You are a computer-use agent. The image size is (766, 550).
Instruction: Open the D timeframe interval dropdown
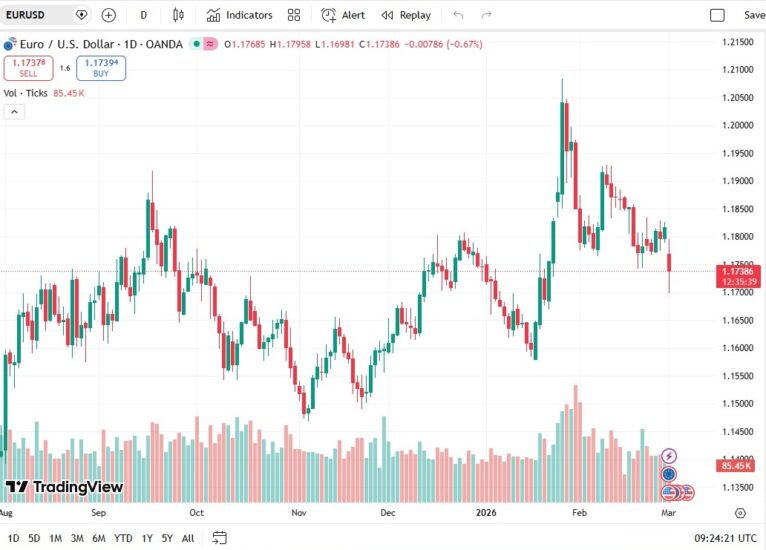click(143, 15)
